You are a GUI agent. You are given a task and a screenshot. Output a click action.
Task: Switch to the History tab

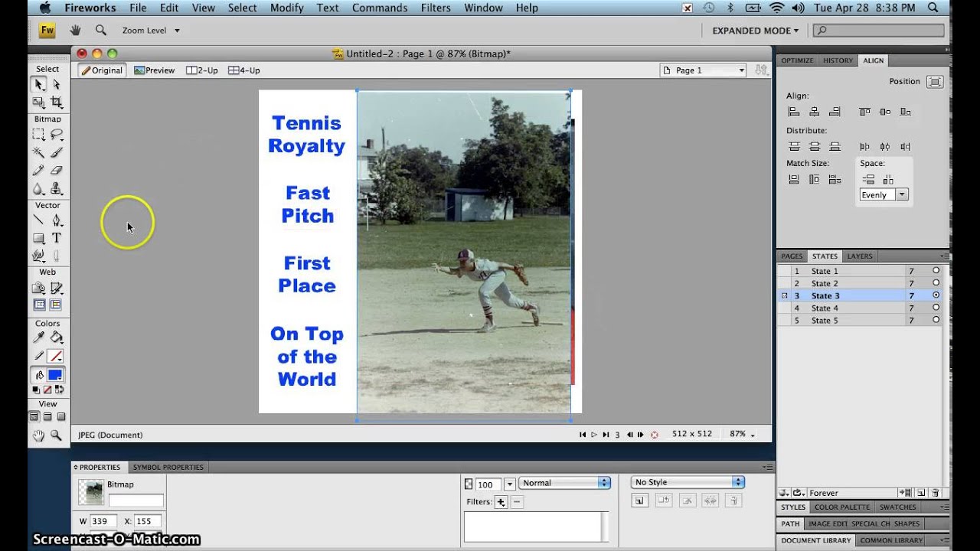coord(838,60)
